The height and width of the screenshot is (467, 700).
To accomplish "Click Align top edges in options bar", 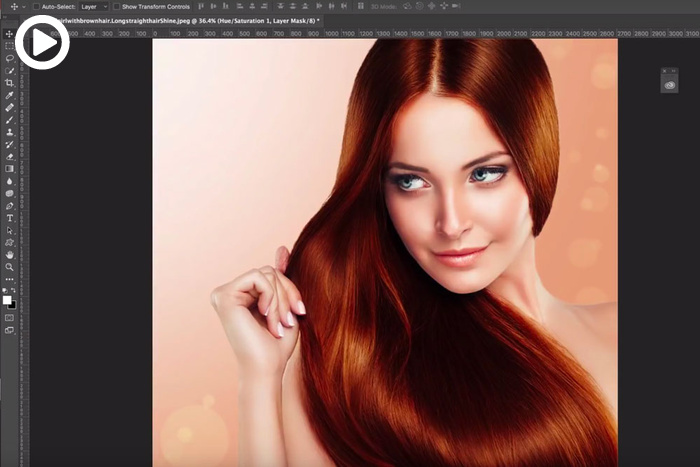I will tap(201, 6).
